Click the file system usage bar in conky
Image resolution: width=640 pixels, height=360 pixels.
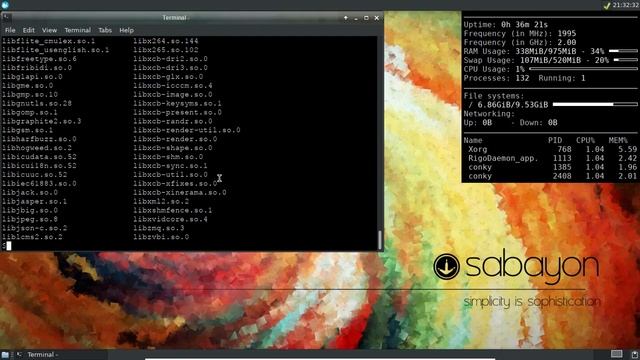[595, 104]
